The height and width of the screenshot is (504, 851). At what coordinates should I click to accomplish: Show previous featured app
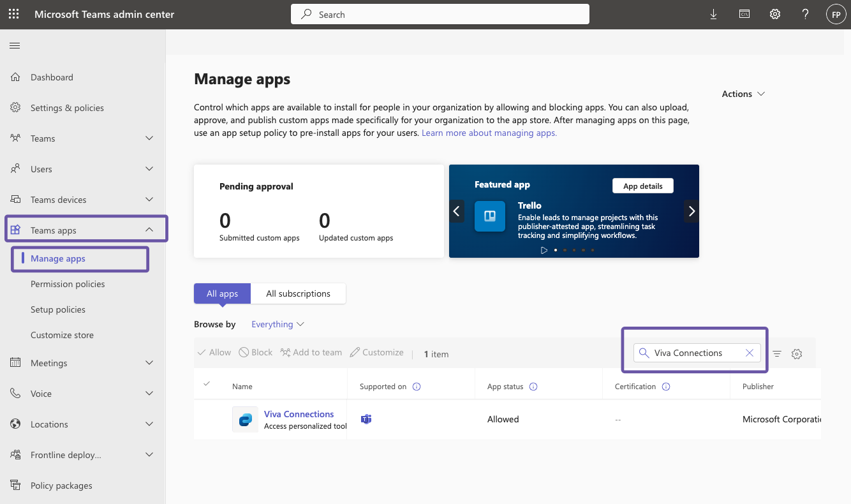click(457, 211)
